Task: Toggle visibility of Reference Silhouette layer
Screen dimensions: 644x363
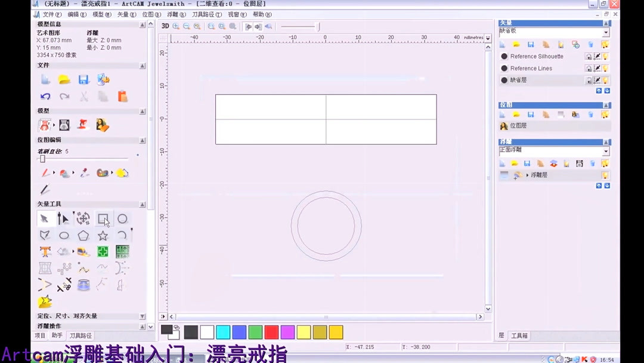Action: tap(605, 56)
